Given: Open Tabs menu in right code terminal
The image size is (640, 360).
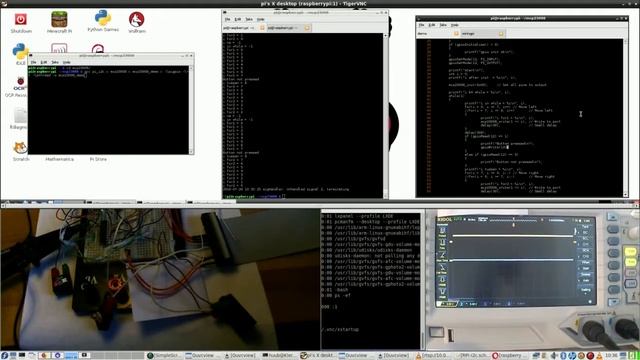Looking at the screenshot, I should (x=442, y=25).
